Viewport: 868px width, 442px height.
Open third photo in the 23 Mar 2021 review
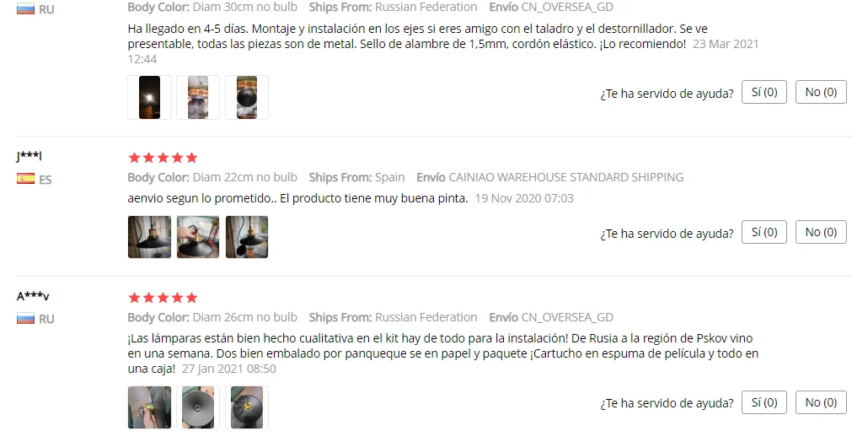[247, 98]
